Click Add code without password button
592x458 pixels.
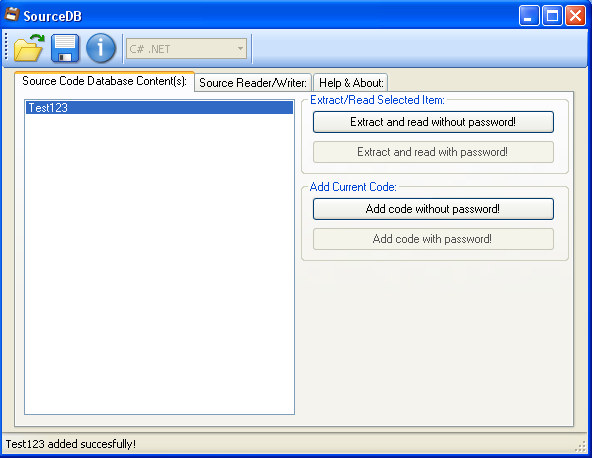tap(433, 209)
